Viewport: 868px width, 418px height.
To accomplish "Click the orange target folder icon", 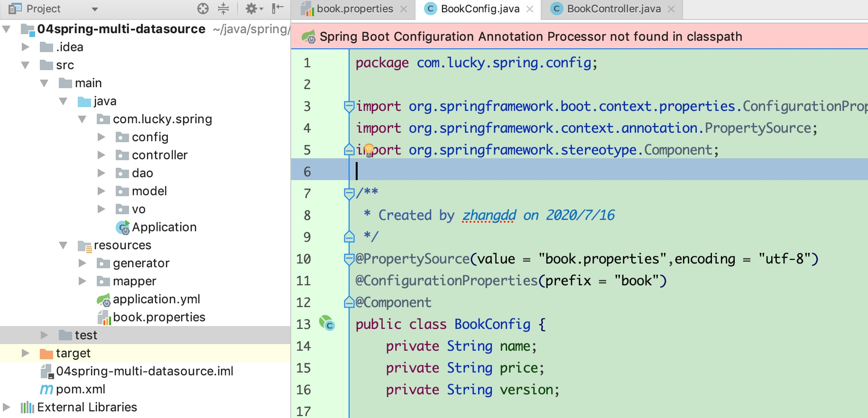I will click(46, 354).
